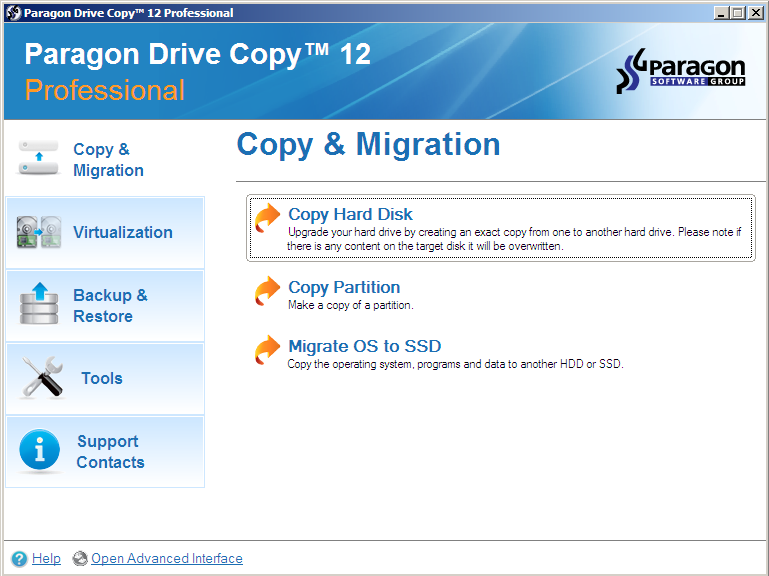Viewport: 769px width, 576px height.
Task: Click the Backup & Restore database icon
Action: [x=39, y=304]
